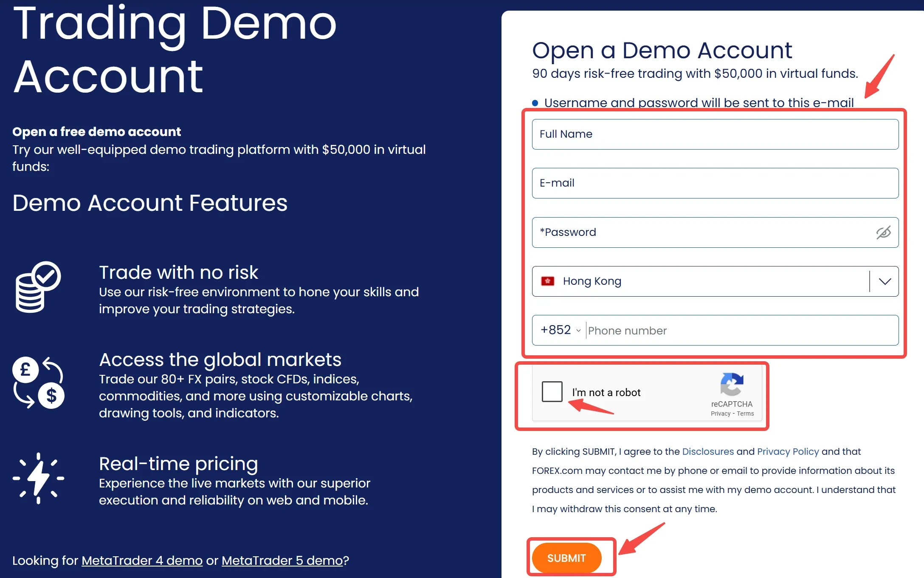Open the MetaTrader 5 demo link
The image size is (924, 578).
(282, 561)
